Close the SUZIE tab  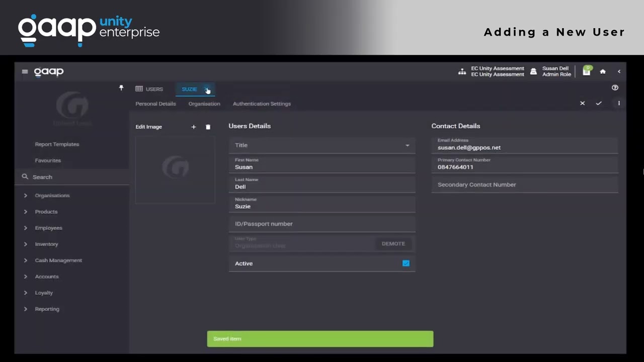coord(206,89)
